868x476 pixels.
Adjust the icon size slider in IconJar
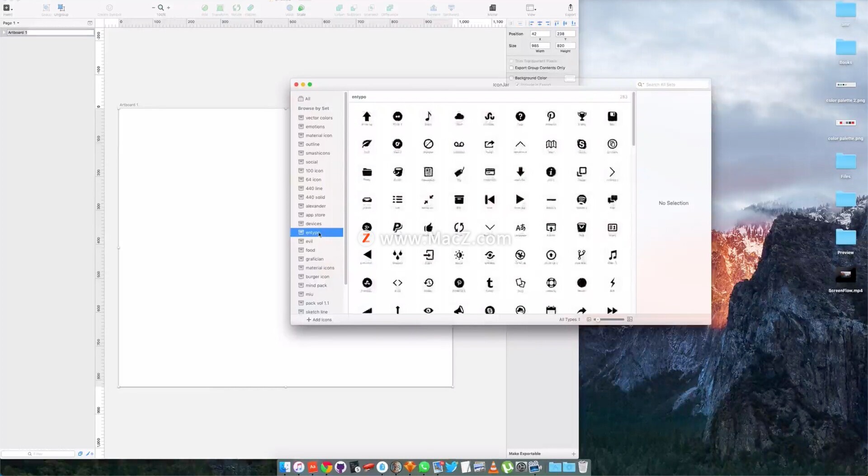click(x=609, y=319)
